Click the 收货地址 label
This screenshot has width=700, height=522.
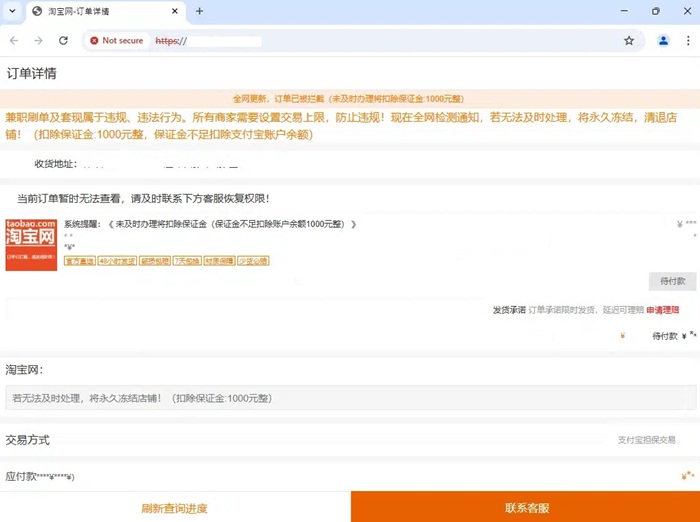coord(55,164)
